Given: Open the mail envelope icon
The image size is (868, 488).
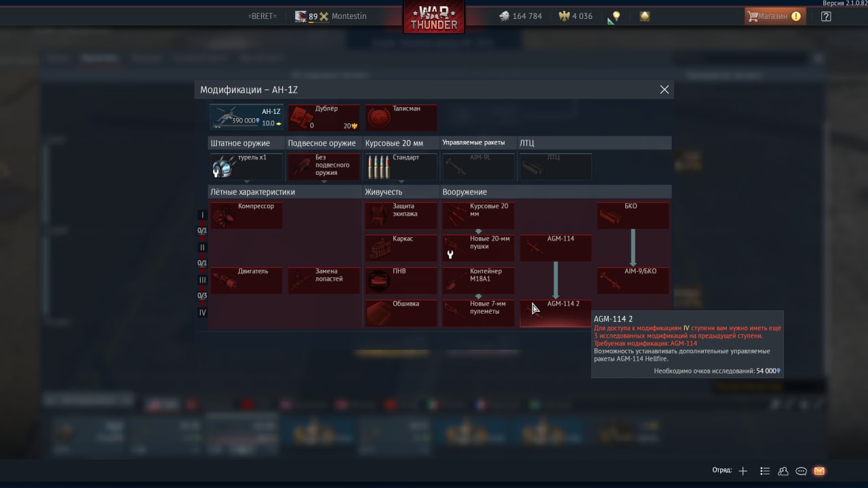Looking at the screenshot, I should (819, 471).
